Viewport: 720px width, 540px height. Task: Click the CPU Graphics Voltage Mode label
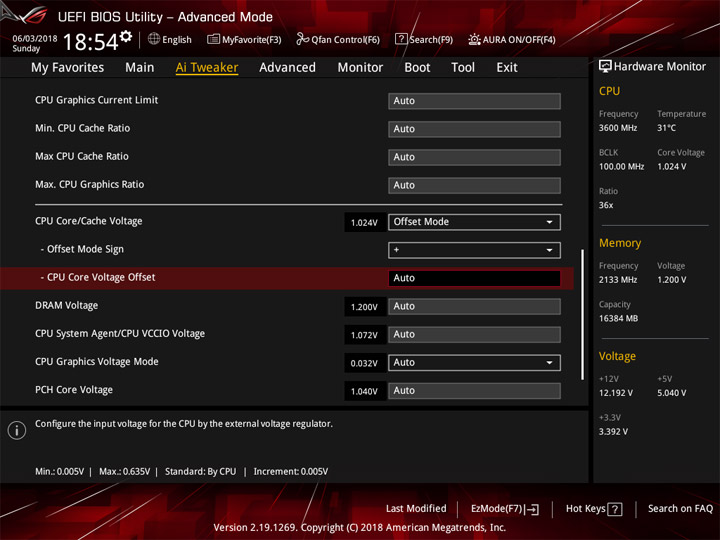pos(97,361)
